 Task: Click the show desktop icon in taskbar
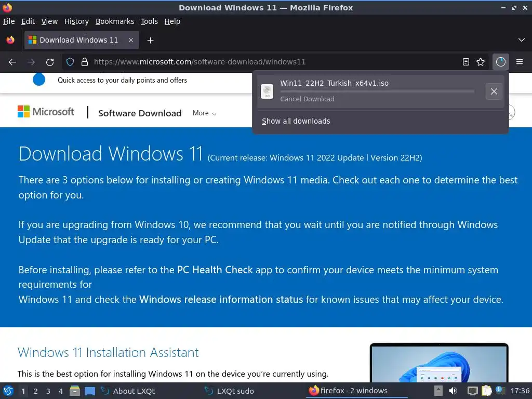(90, 391)
